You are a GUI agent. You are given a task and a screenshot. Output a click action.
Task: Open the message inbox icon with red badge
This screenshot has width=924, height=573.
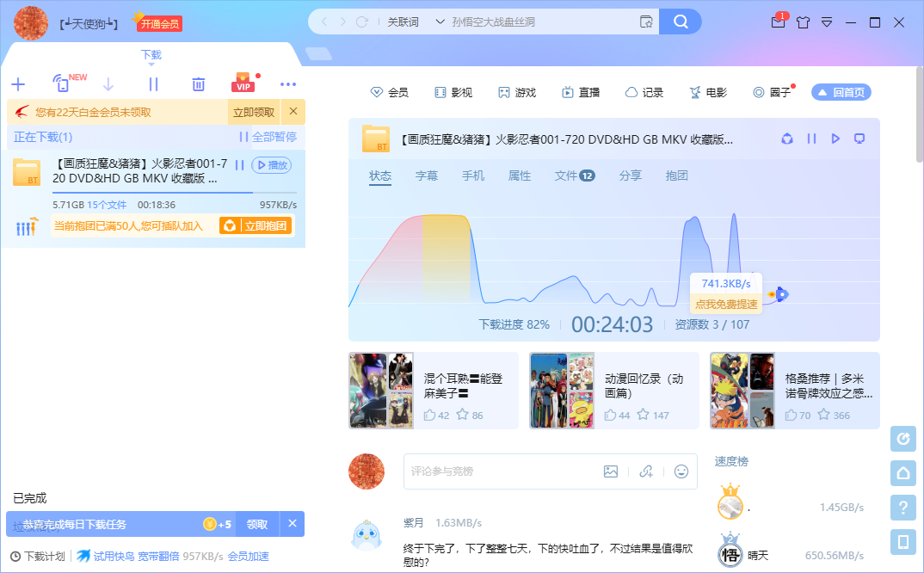pos(779,22)
